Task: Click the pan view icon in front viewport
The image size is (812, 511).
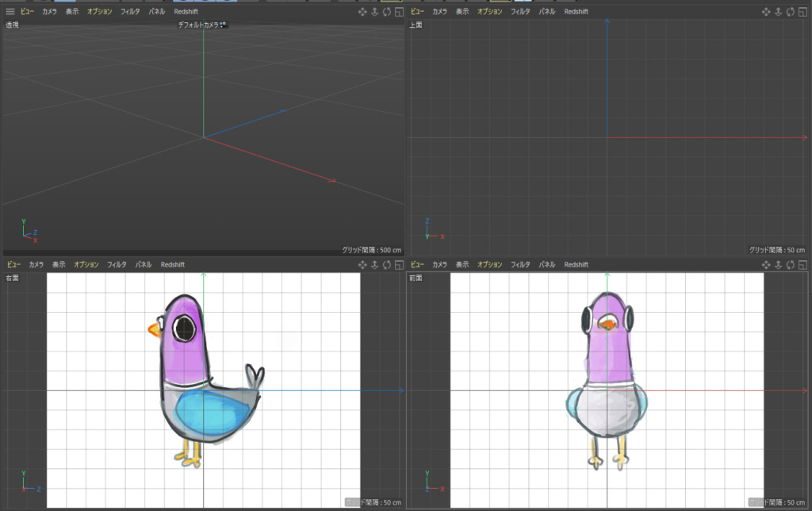Action: [766, 264]
